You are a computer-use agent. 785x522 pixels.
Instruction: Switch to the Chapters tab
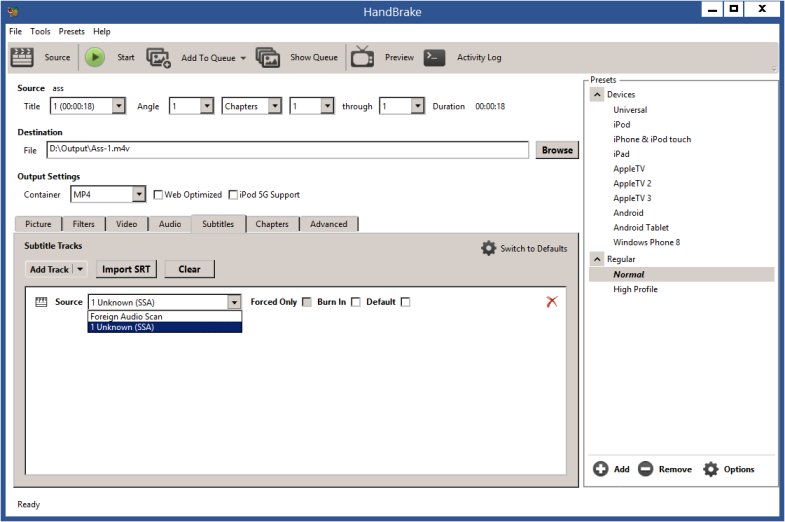tap(272, 224)
